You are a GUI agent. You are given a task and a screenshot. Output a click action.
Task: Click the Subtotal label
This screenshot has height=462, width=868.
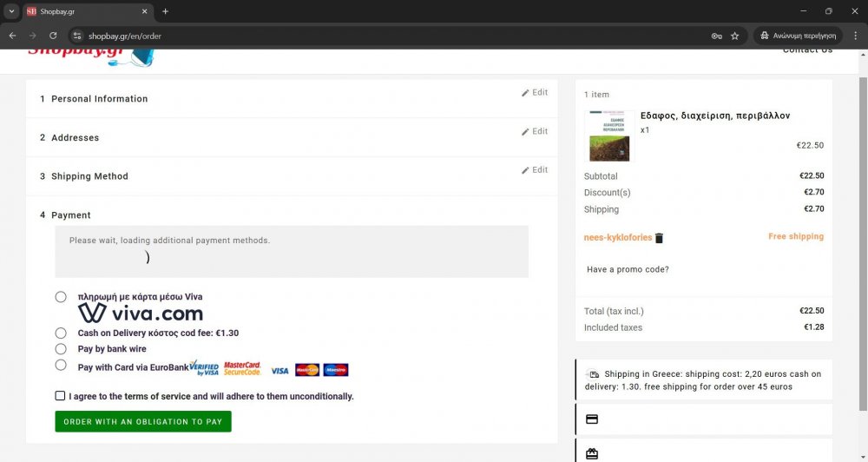(601, 176)
